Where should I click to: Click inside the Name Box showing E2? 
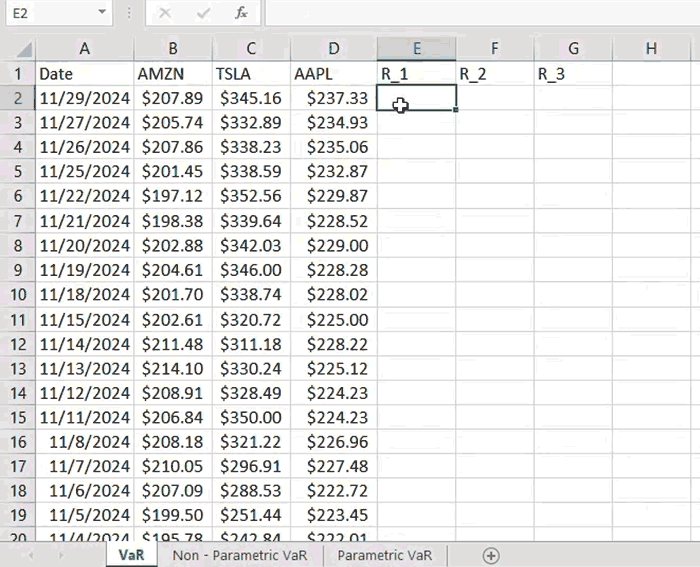tap(51, 13)
